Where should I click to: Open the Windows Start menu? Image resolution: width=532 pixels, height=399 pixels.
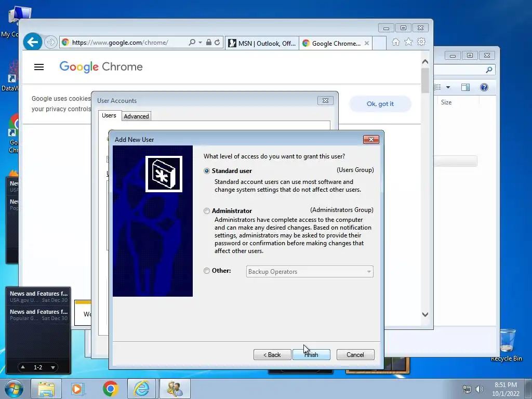[x=14, y=389]
